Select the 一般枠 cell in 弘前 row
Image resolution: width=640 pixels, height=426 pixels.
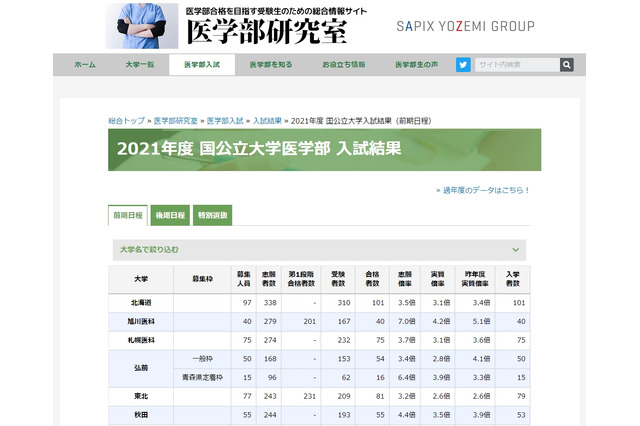pos(202,359)
